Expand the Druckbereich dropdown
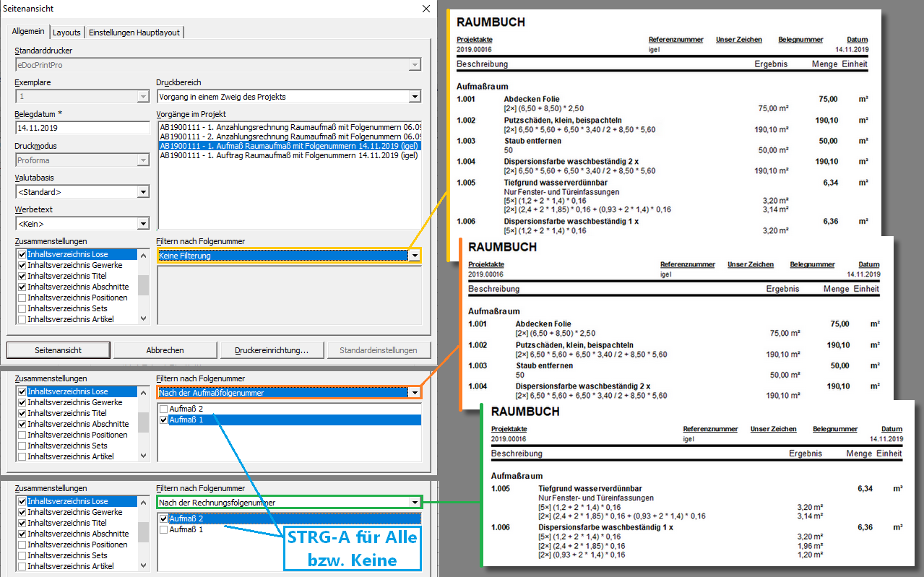Viewport: 924px width, 577px height. pos(415,97)
